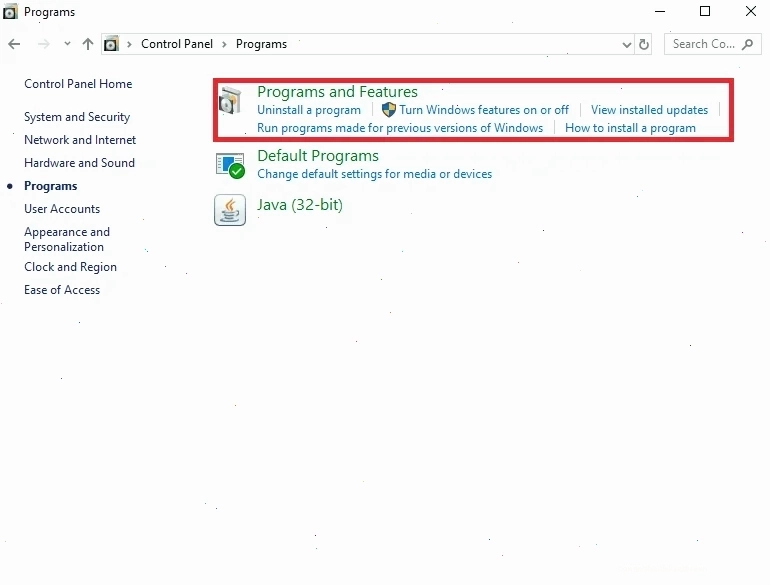The height and width of the screenshot is (585, 770).
Task: Minimize the Programs window
Action: [x=660, y=11]
